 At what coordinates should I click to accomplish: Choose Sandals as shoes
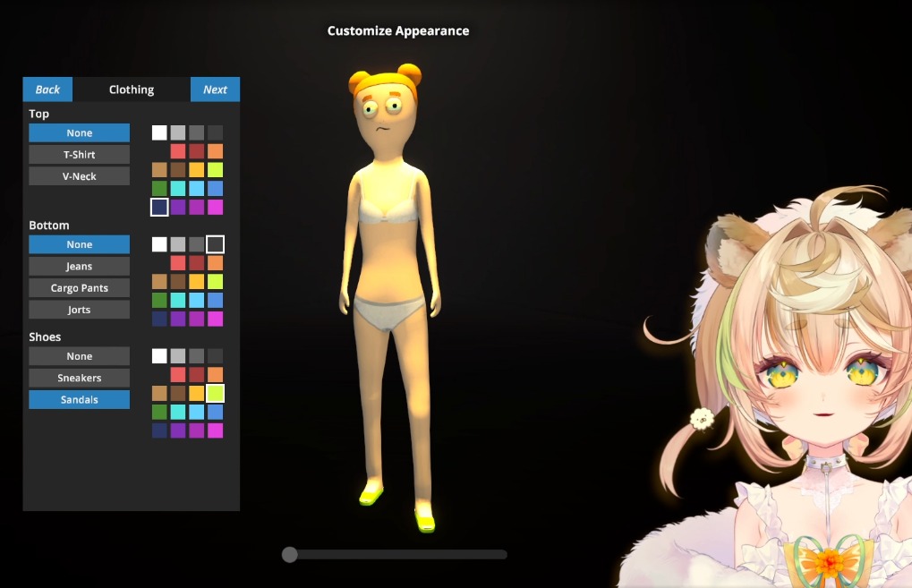[x=79, y=399]
